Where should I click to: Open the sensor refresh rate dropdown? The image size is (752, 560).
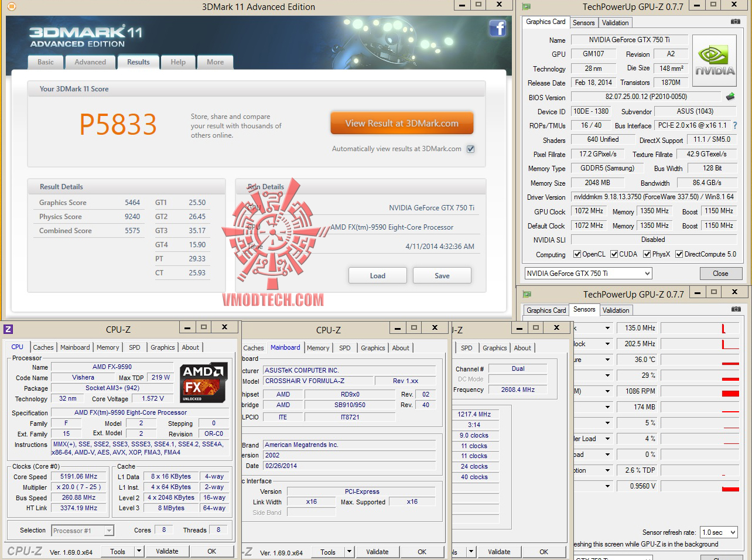click(x=718, y=532)
